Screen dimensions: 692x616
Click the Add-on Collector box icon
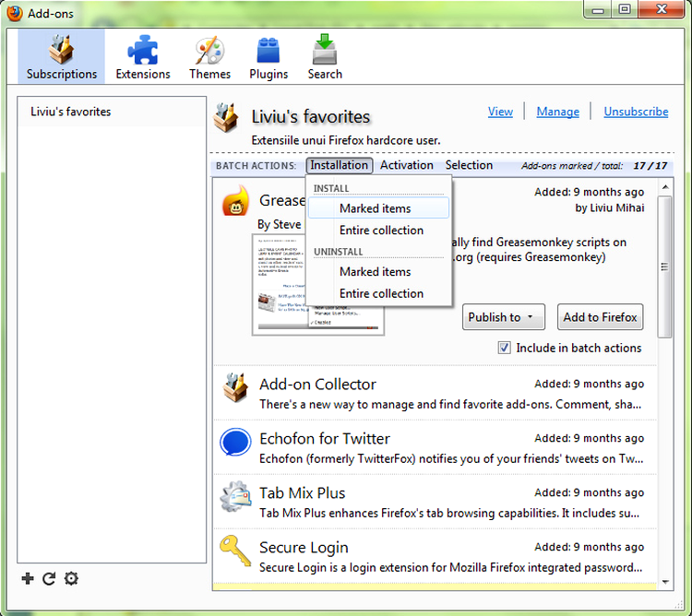tap(234, 387)
